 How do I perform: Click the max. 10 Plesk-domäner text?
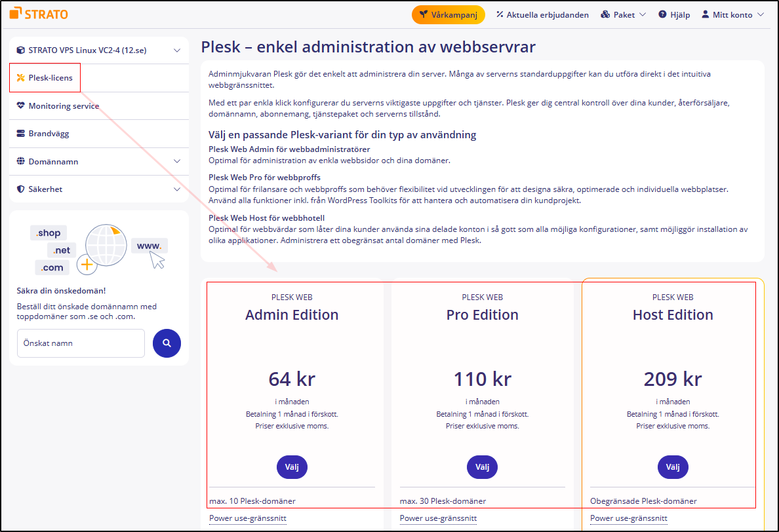252,501
